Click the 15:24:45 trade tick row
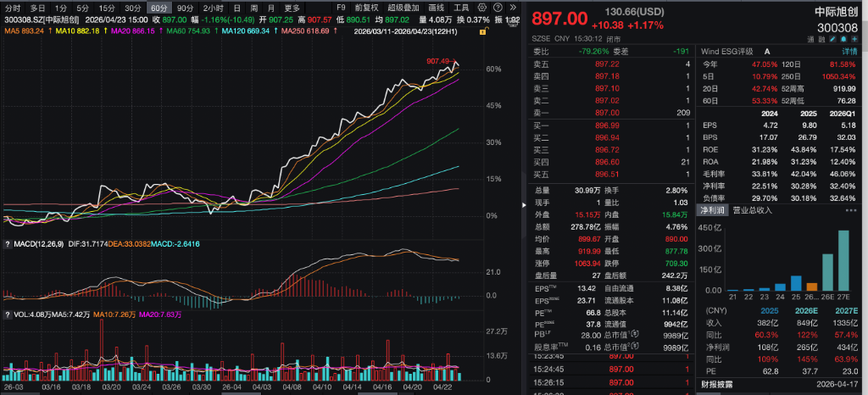This screenshot has height=395, width=868. click(x=611, y=369)
